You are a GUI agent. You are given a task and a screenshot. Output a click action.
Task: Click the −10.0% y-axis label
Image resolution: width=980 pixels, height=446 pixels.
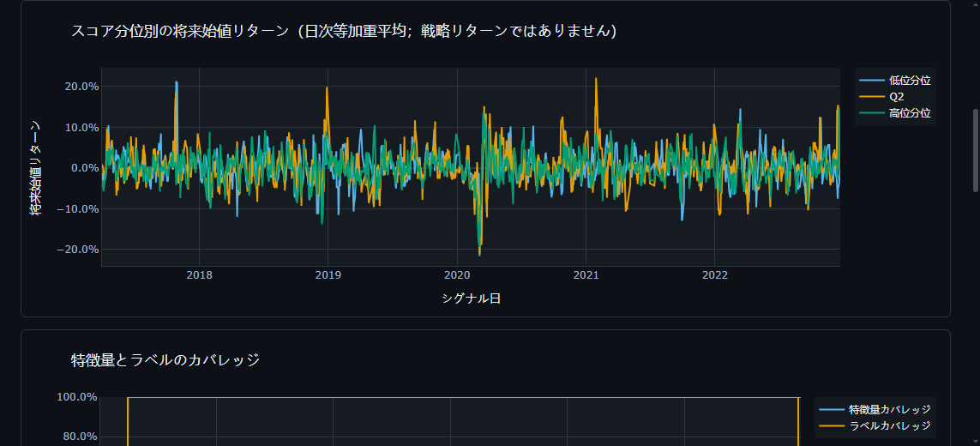coord(78,208)
